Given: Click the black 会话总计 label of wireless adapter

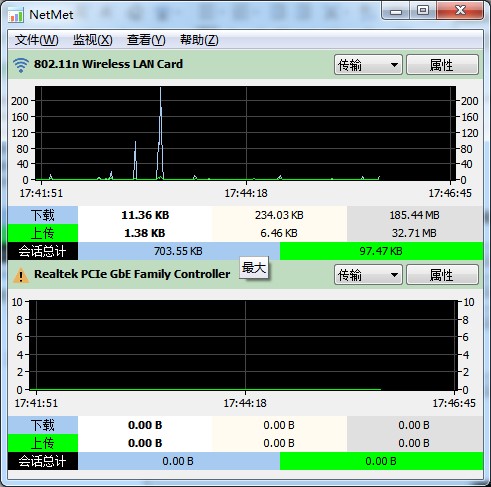Looking at the screenshot, I should [43, 251].
